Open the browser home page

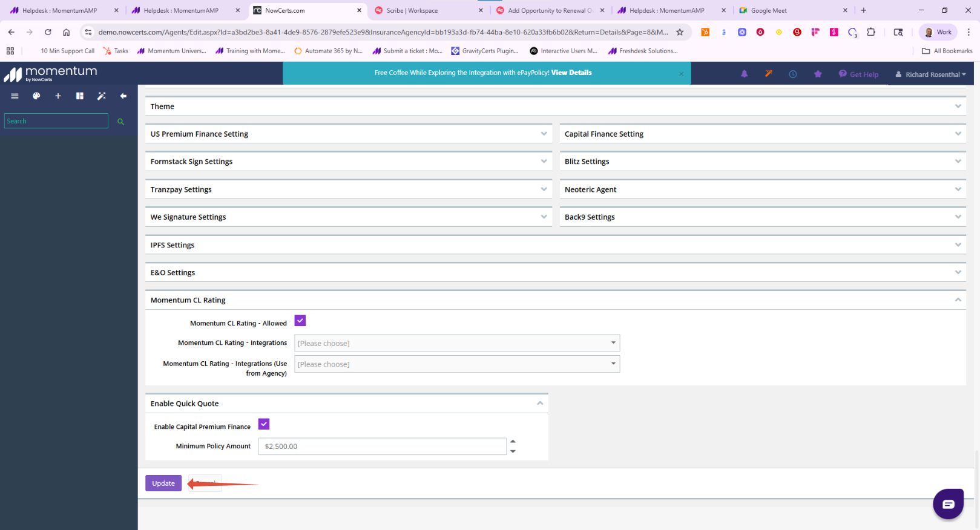pos(67,32)
